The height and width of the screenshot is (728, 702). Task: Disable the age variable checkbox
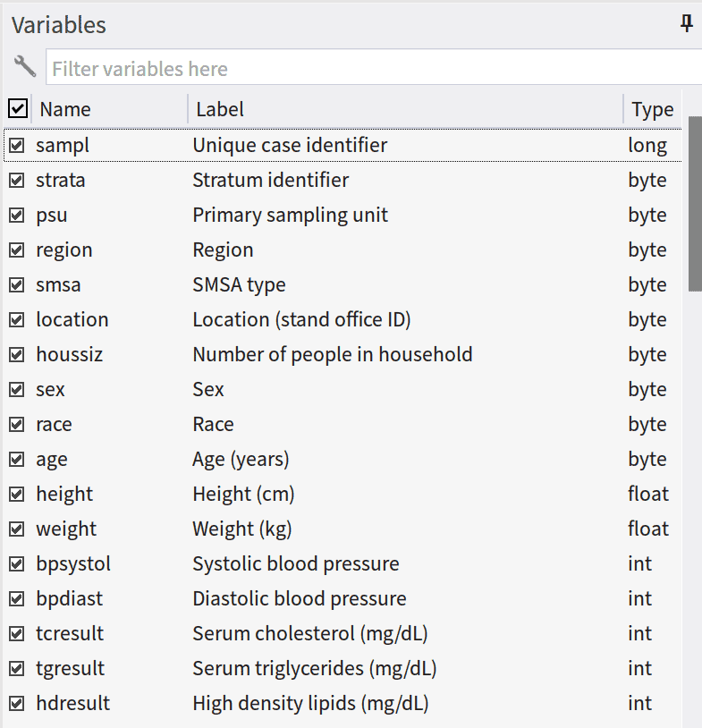(17, 459)
